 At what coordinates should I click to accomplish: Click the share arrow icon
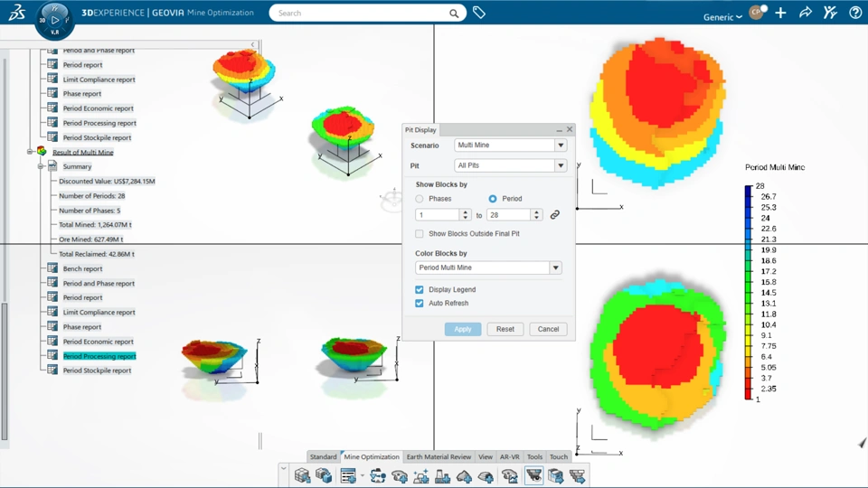point(806,13)
